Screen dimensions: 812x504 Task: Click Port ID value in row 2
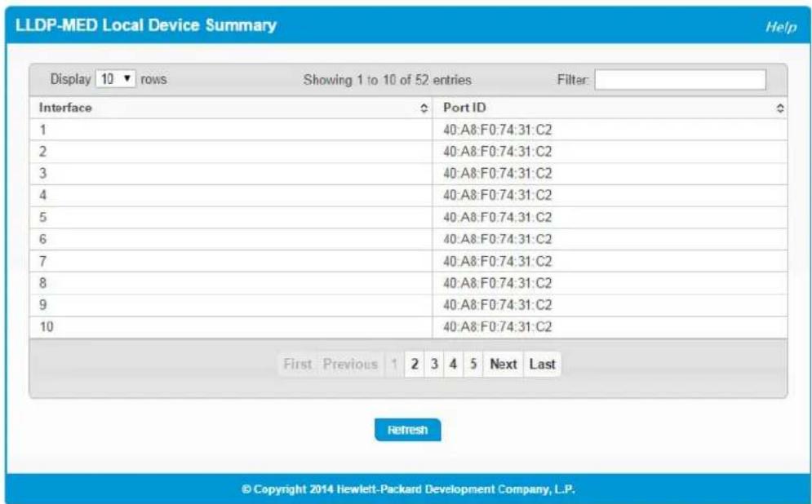point(497,152)
